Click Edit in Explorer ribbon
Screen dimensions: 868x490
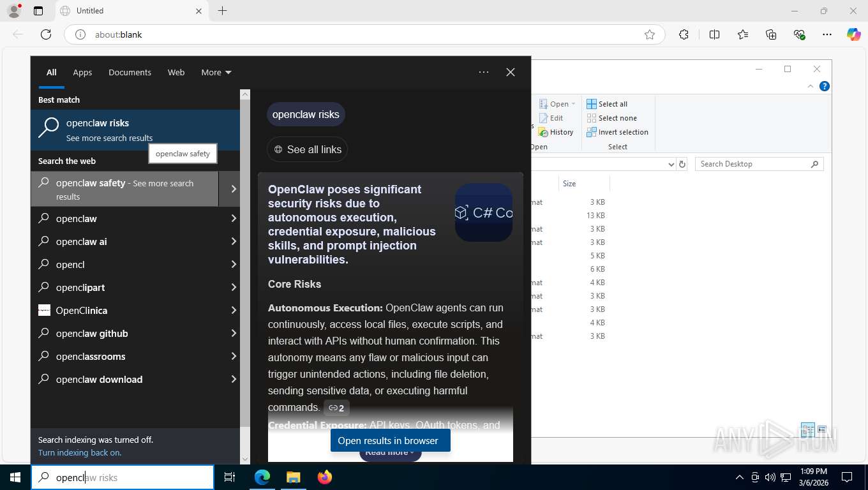[x=551, y=118]
